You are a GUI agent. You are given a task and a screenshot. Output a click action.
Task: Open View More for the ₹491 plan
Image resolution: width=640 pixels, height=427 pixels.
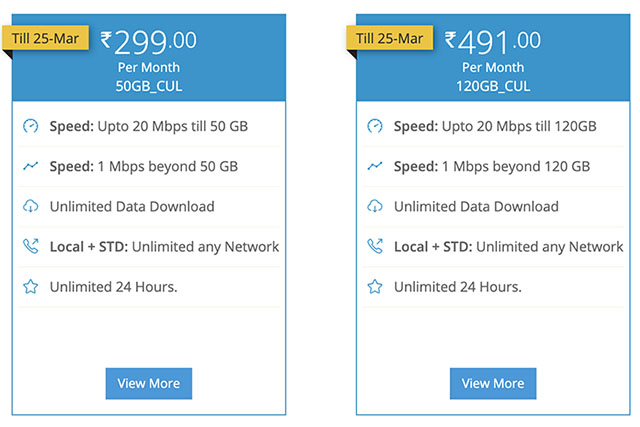click(x=493, y=383)
